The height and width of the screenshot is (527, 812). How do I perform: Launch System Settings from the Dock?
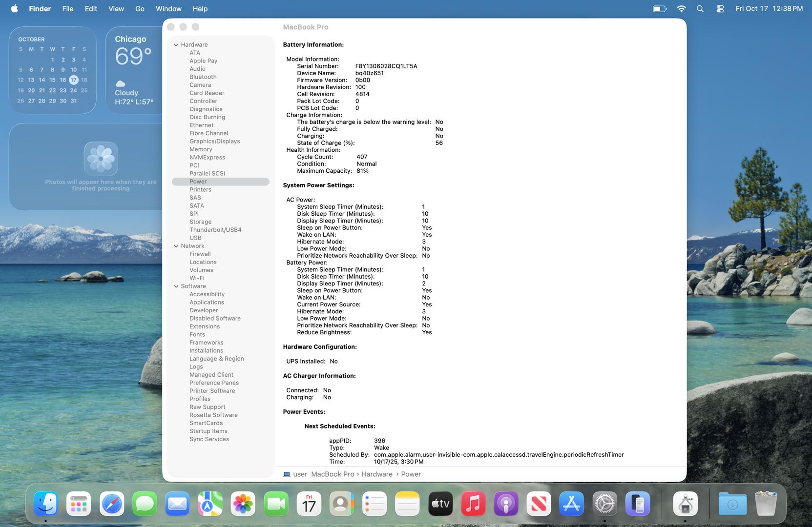604,504
